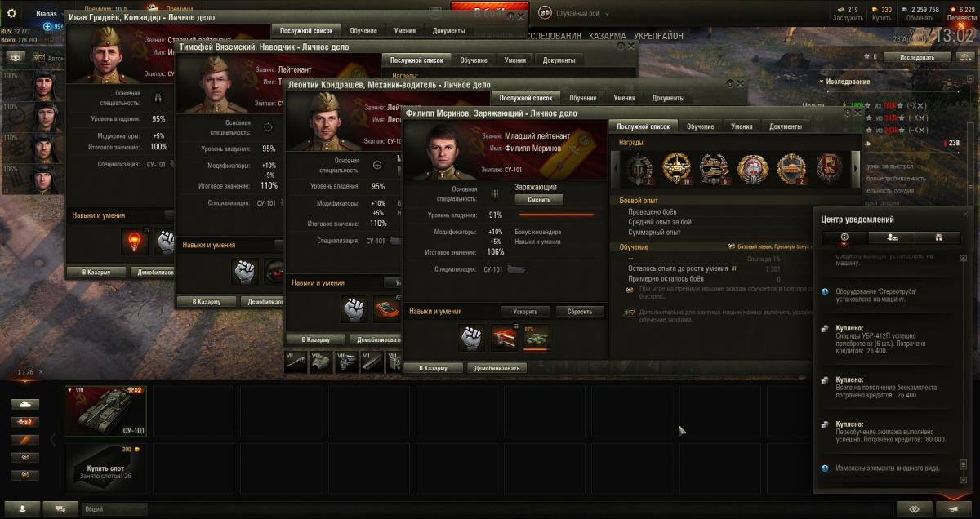Open the gifts tab in notification center

[938, 237]
